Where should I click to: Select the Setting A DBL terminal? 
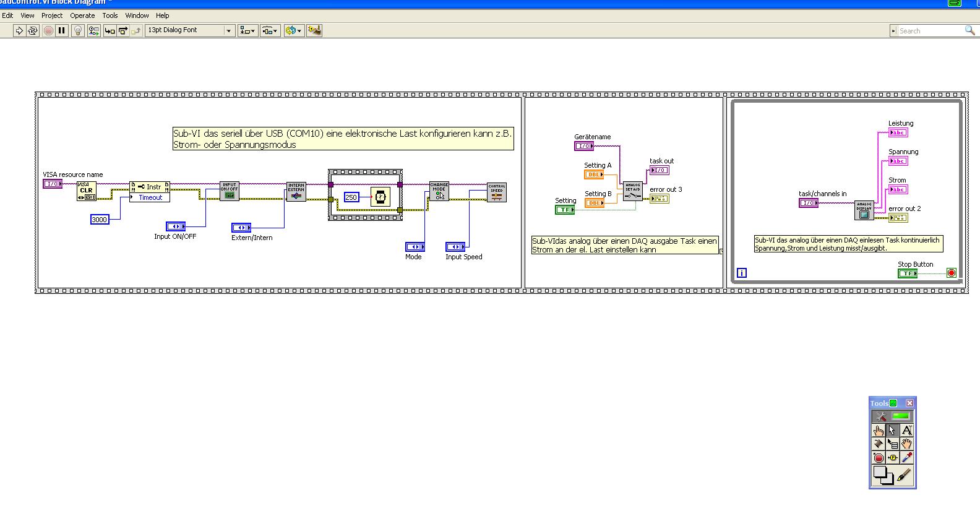pos(595,174)
